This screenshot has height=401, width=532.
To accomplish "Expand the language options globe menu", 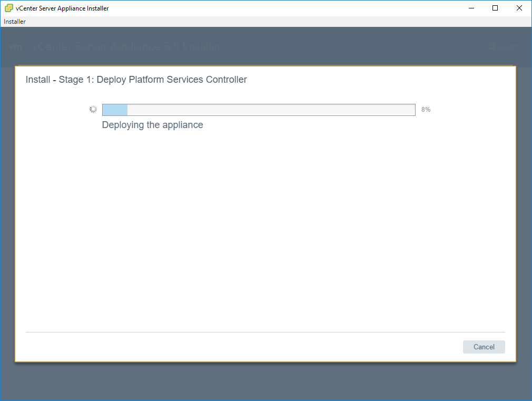I will [491, 47].
